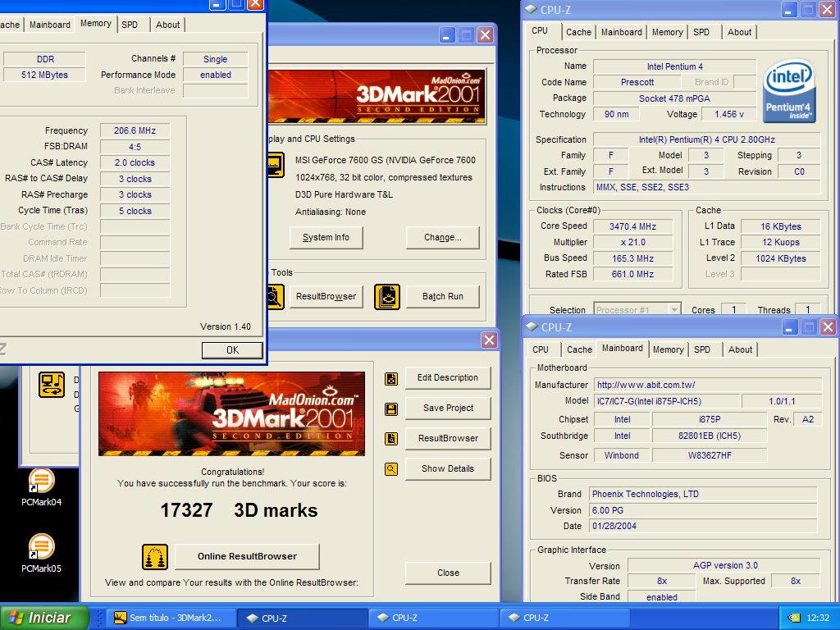Click the Edit Description icon

tap(391, 379)
